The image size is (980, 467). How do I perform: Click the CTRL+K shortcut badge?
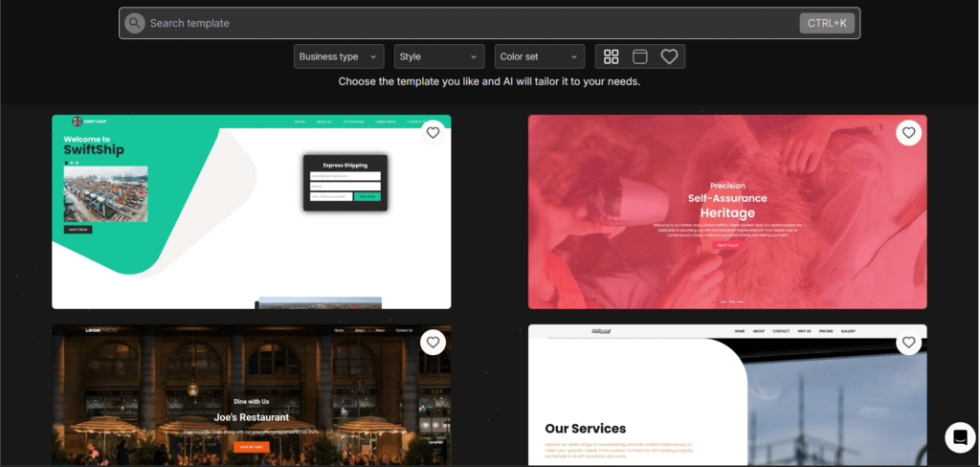pyautogui.click(x=827, y=23)
